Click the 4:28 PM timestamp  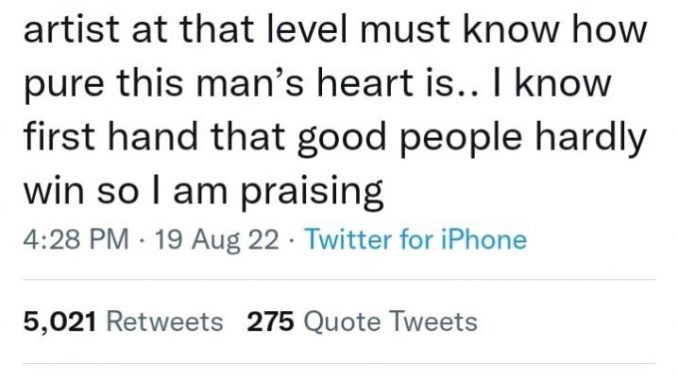pos(76,239)
